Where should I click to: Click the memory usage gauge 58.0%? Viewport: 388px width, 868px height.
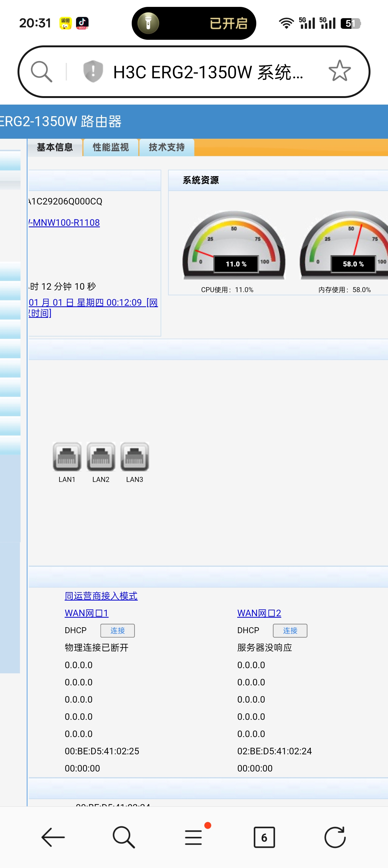click(x=344, y=245)
